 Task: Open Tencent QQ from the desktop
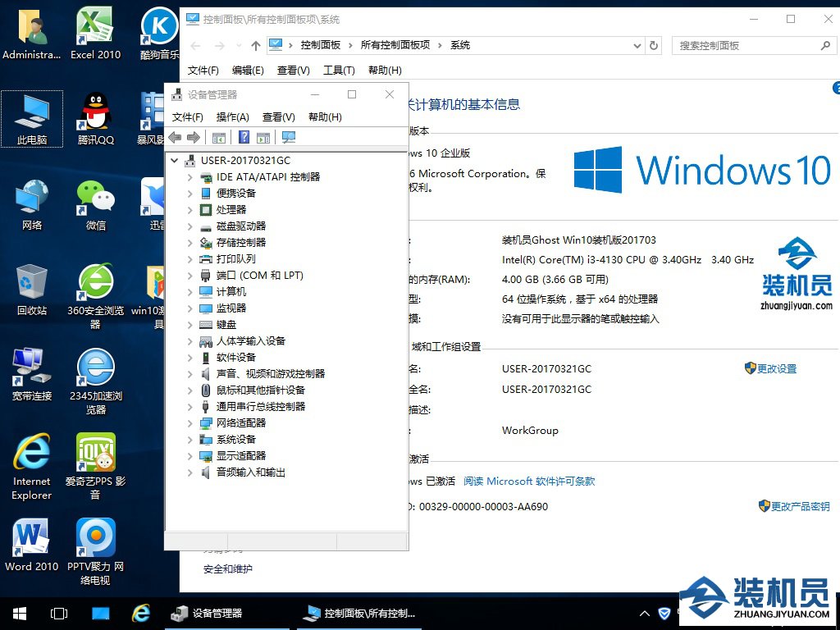click(94, 115)
